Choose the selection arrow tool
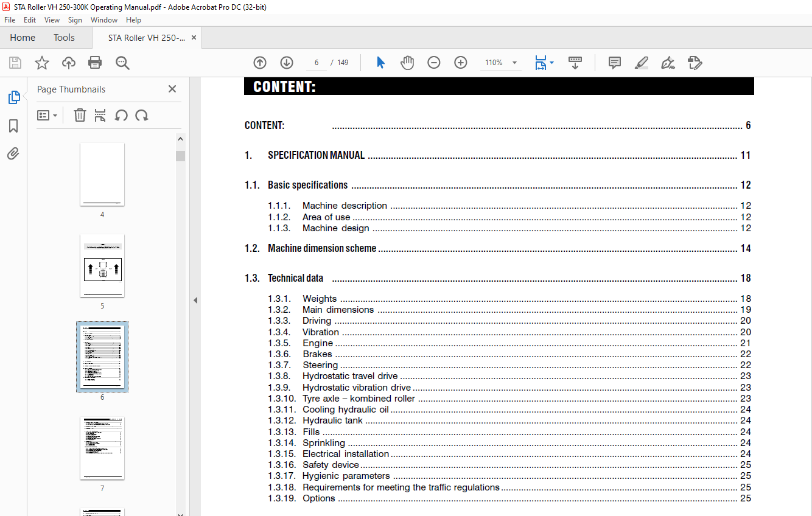Image resolution: width=812 pixels, height=516 pixels. [x=380, y=63]
